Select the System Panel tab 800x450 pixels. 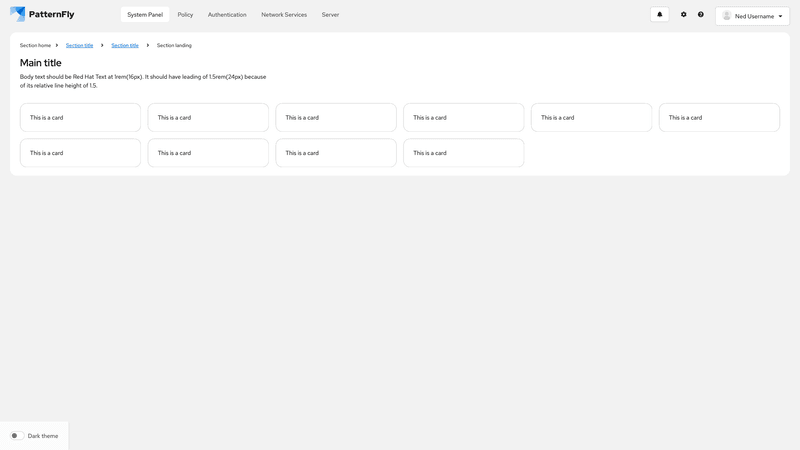point(145,14)
